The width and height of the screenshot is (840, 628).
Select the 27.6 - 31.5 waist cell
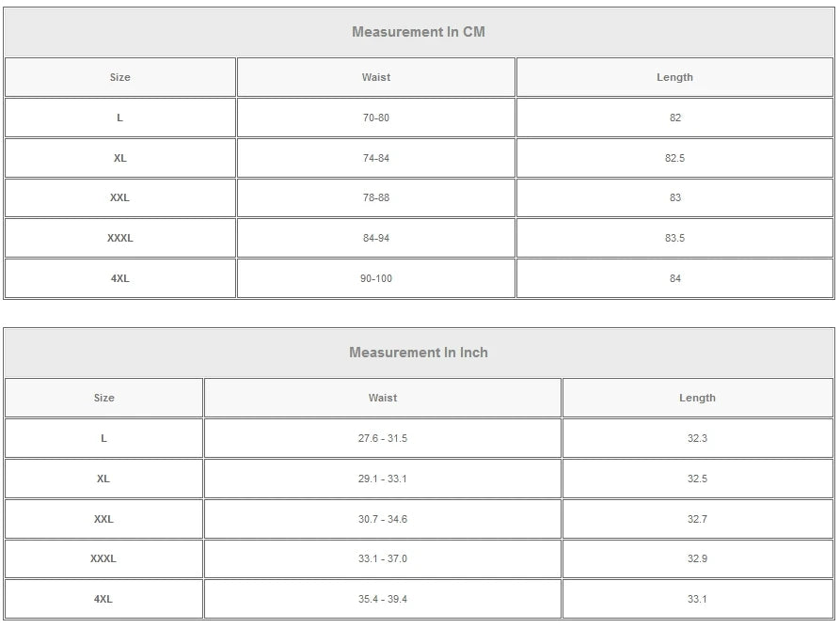pyautogui.click(x=383, y=438)
